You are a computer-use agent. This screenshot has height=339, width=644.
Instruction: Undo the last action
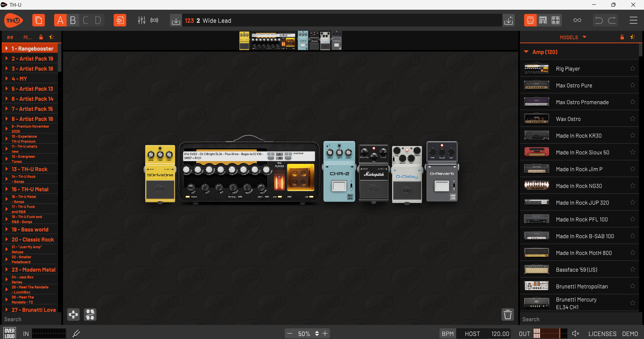pos(599,20)
